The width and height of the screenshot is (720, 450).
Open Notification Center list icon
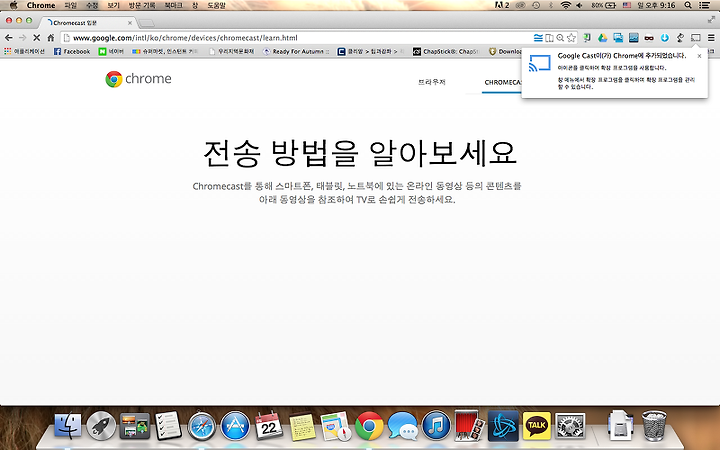[704, 5]
